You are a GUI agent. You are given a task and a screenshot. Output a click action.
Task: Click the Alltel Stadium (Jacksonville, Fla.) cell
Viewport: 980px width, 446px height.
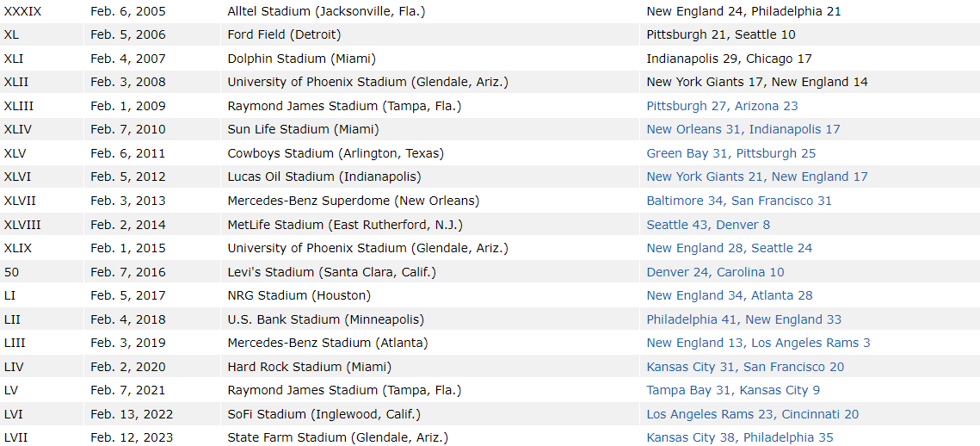tap(326, 11)
